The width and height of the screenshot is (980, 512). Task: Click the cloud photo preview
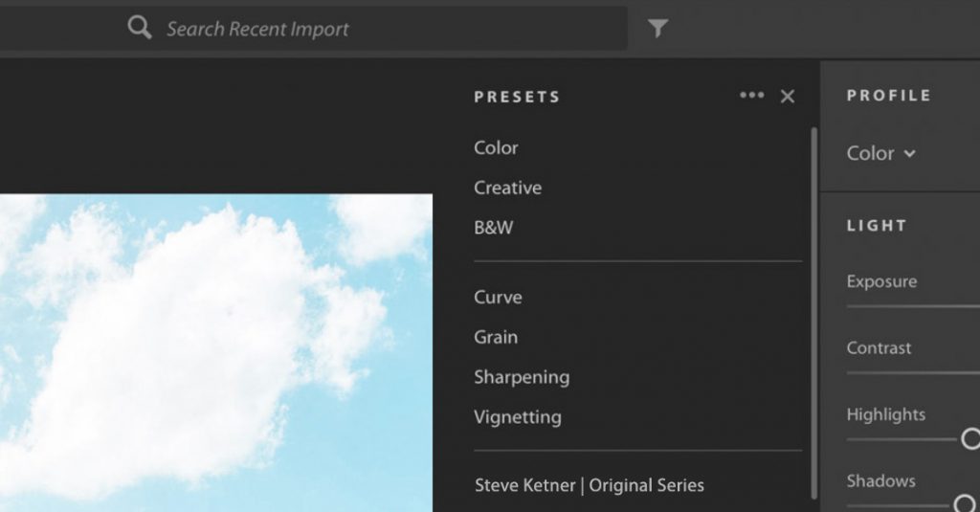point(215,354)
